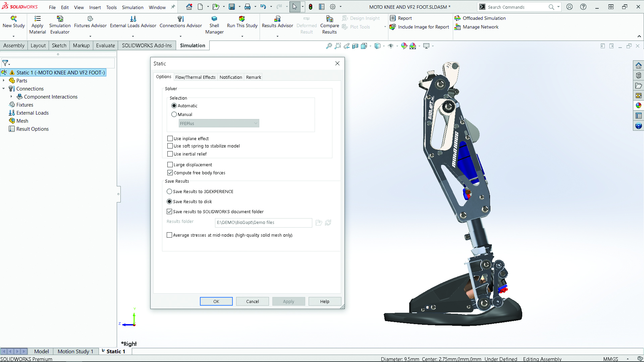Switch to the Remark tab
The image size is (644, 362).
point(254,77)
